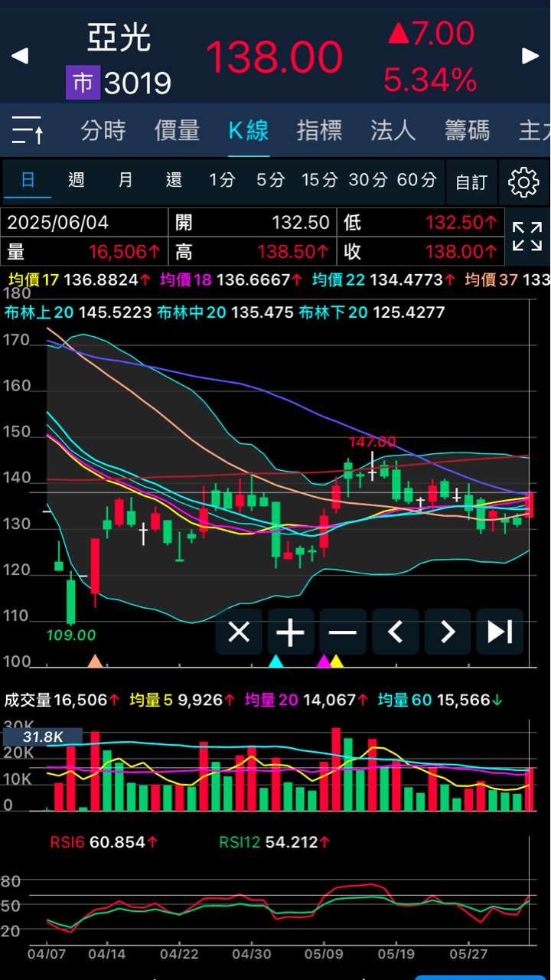Select 週 weekly period
The height and width of the screenshot is (980, 551).
pyautogui.click(x=77, y=181)
